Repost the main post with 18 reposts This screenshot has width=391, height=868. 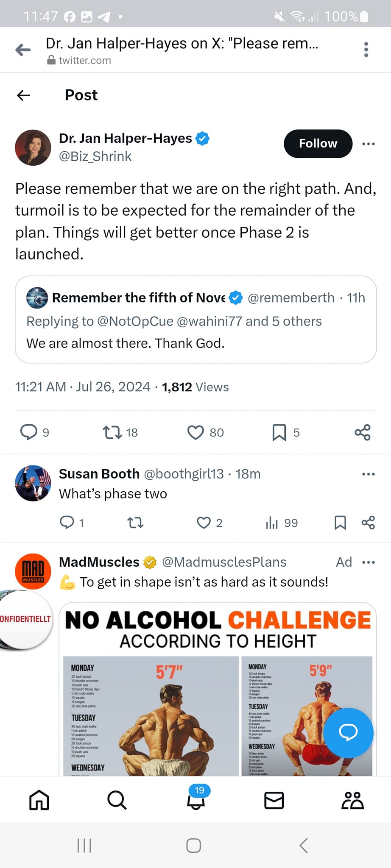[x=112, y=432]
